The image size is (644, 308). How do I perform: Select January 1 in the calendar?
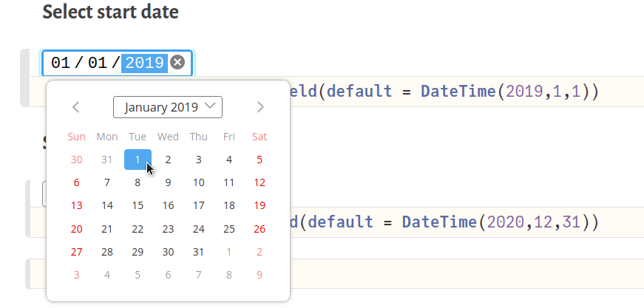tap(138, 160)
